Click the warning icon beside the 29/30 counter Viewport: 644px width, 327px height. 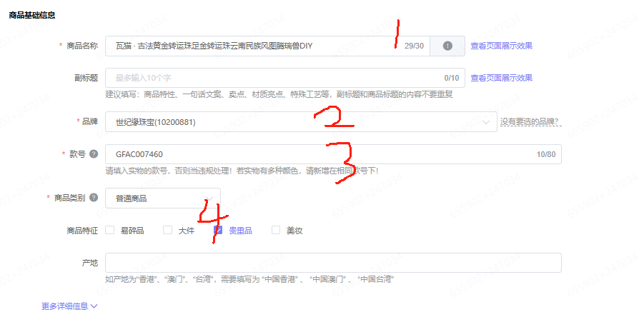[447, 46]
